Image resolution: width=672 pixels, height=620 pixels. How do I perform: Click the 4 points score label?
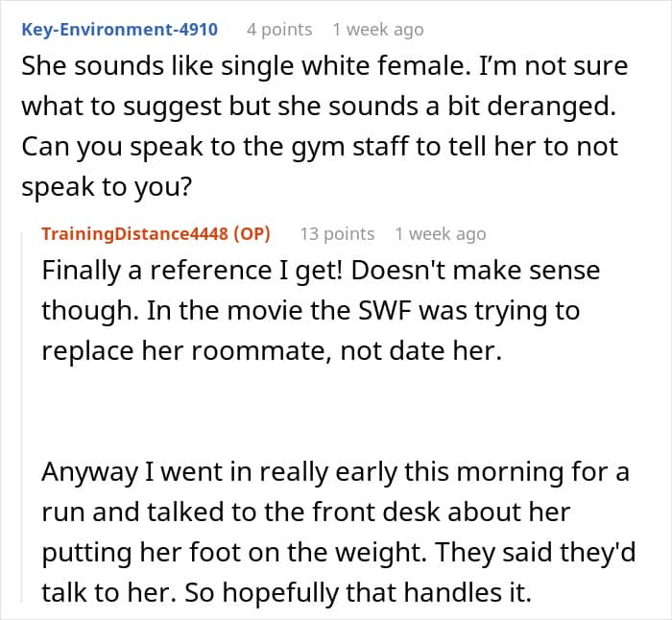(x=279, y=30)
